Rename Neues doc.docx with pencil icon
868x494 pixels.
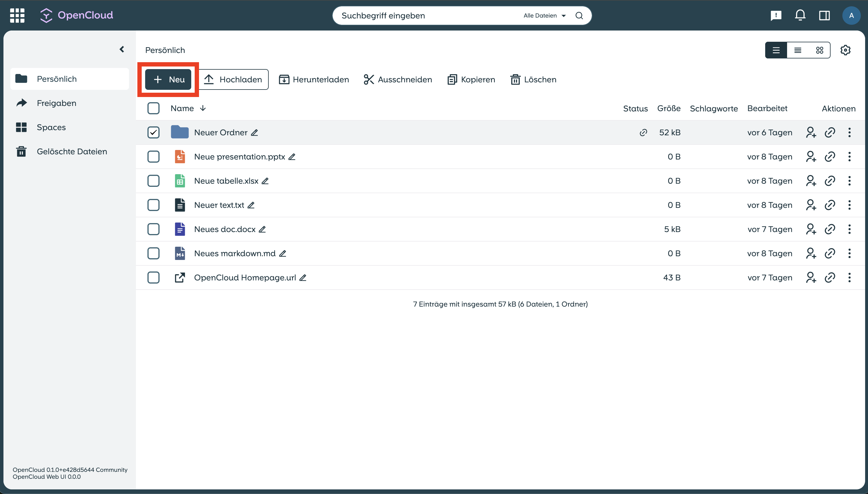pyautogui.click(x=262, y=229)
